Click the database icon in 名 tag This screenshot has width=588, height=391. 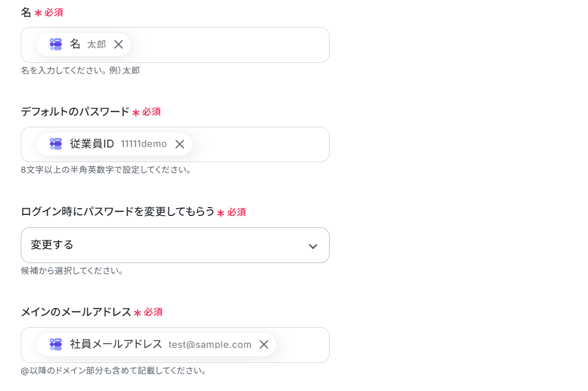[56, 44]
